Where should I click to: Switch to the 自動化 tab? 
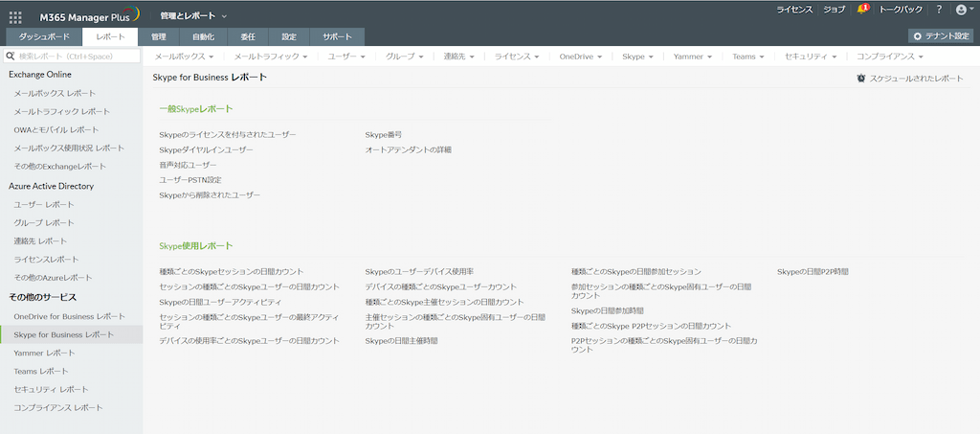[203, 36]
